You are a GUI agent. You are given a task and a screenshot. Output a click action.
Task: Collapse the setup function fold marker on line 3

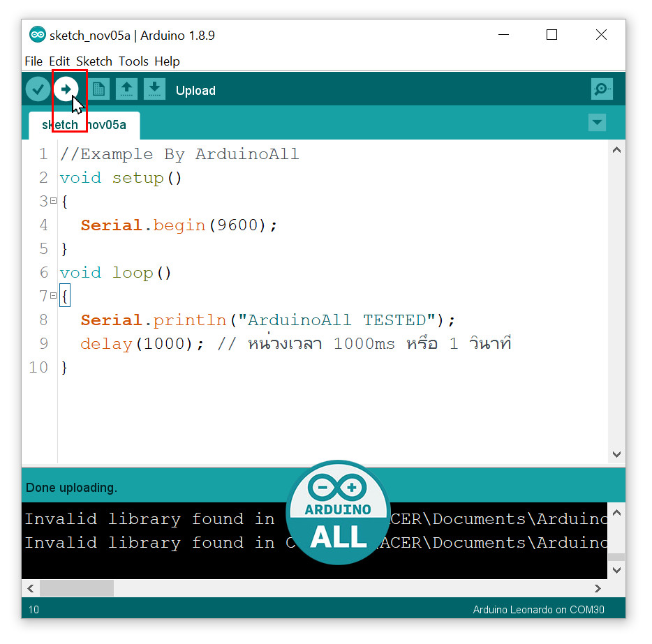(x=53, y=201)
